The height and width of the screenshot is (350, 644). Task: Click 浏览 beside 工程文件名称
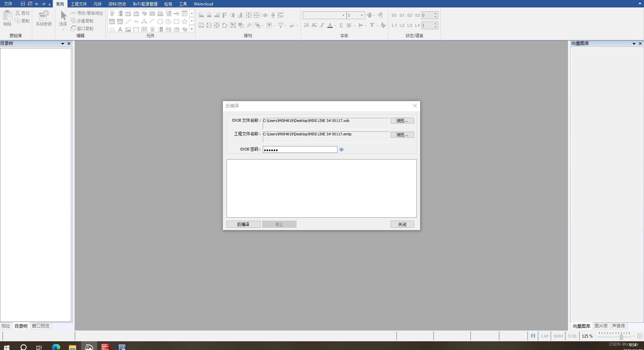(x=402, y=135)
